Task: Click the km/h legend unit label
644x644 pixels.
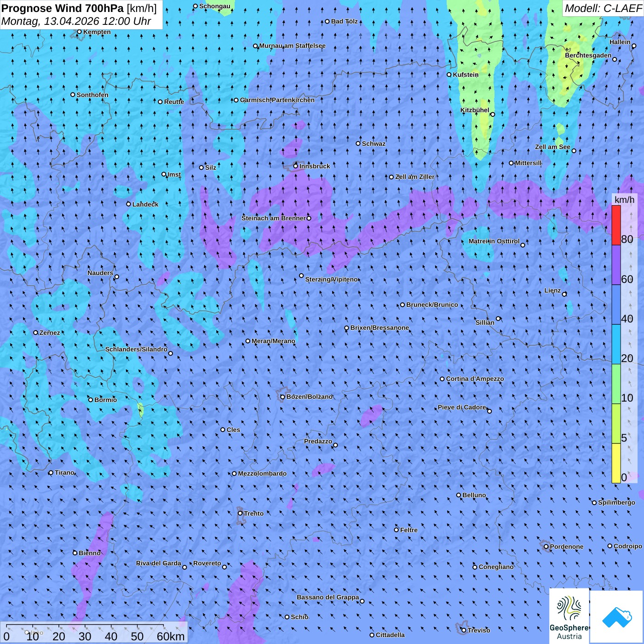Action: click(624, 199)
